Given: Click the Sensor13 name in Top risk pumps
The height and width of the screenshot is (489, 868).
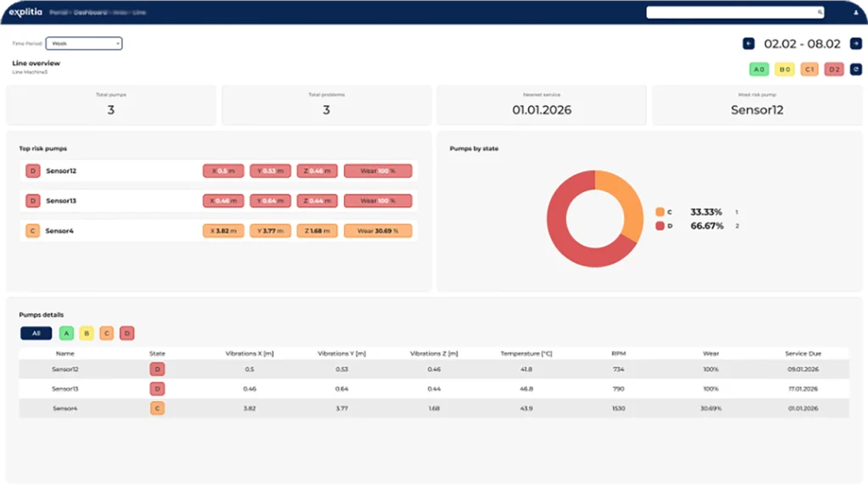Looking at the screenshot, I should 61,201.
